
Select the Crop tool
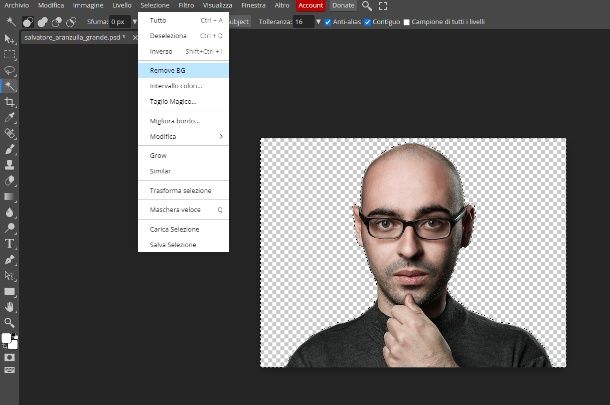pyautogui.click(x=10, y=102)
